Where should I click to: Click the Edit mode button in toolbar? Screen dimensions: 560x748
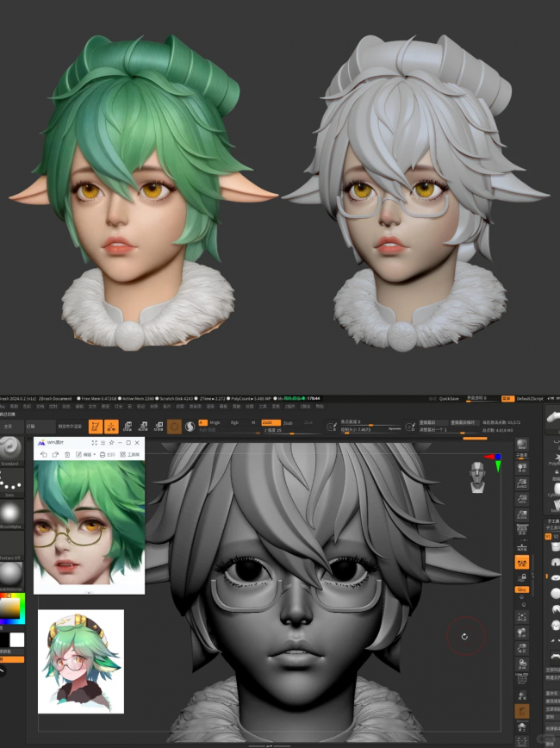click(94, 426)
